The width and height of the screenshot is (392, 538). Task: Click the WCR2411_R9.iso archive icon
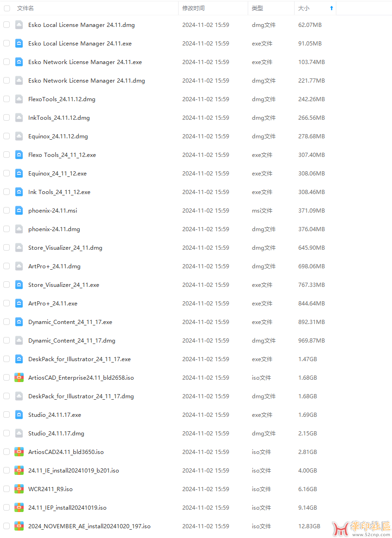click(x=19, y=489)
